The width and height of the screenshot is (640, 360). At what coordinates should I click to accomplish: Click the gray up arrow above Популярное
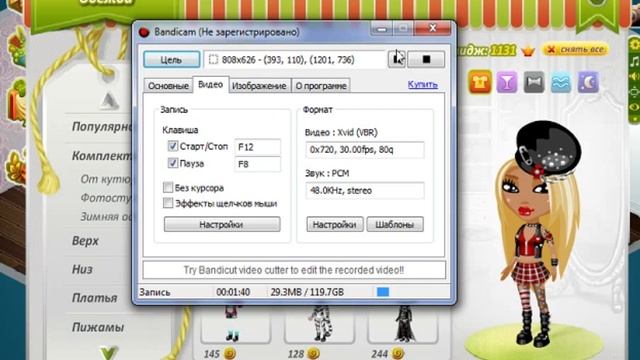108,101
